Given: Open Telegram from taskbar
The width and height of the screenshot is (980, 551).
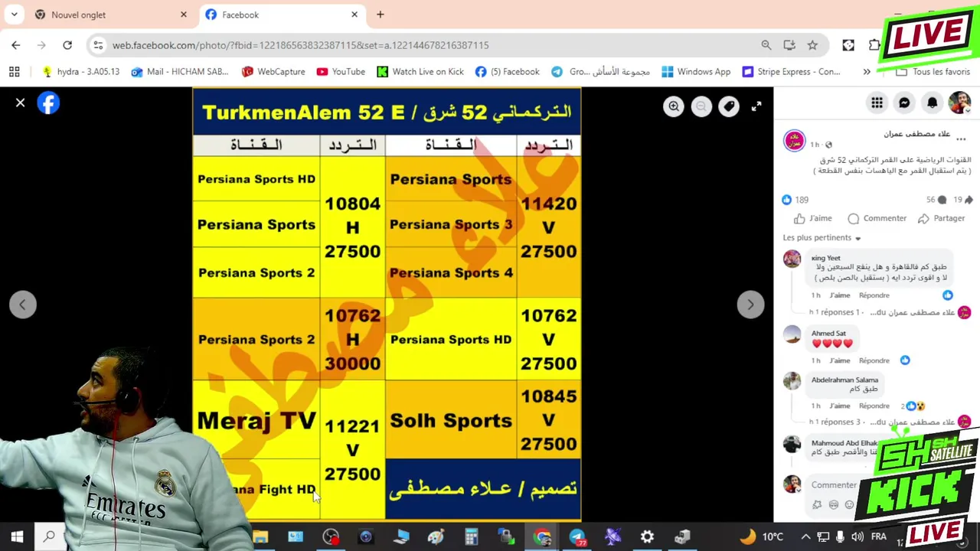Looking at the screenshot, I should (577, 536).
